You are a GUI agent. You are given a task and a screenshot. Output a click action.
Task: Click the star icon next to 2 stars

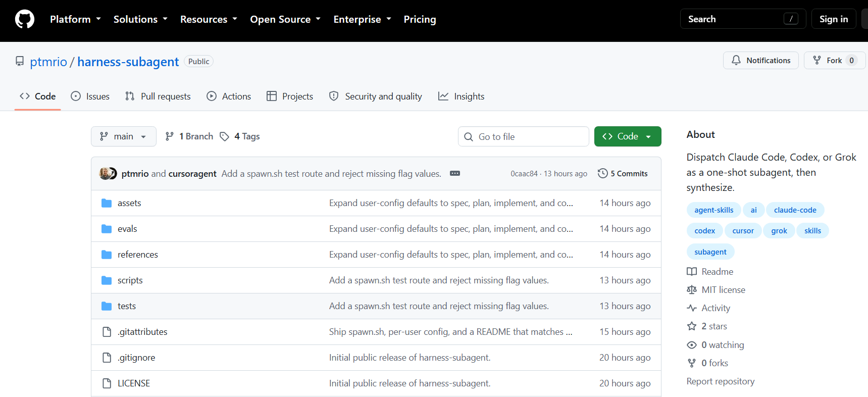[692, 326]
